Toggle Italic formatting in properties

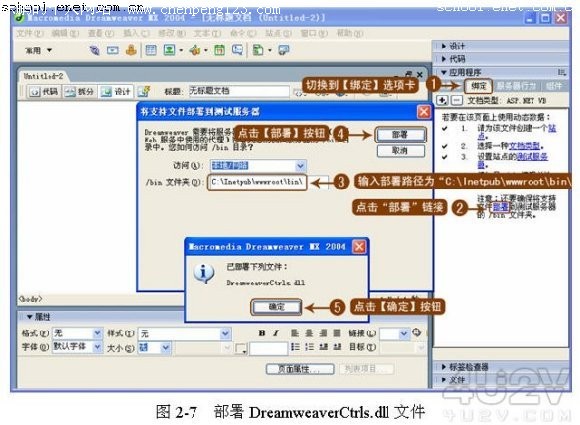276,333
